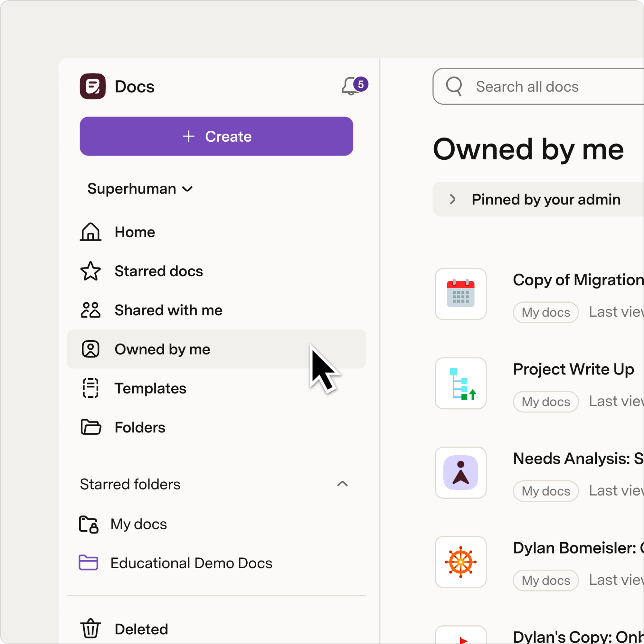Viewport: 644px width, 644px height.
Task: Click the My docs tag under Project Write Up
Action: 546,402
